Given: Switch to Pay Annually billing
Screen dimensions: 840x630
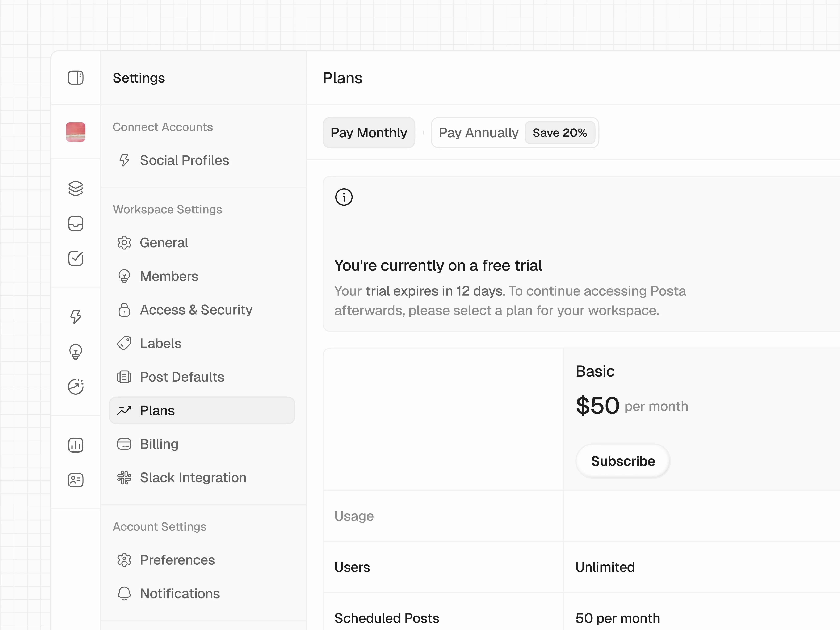Looking at the screenshot, I should coord(478,133).
